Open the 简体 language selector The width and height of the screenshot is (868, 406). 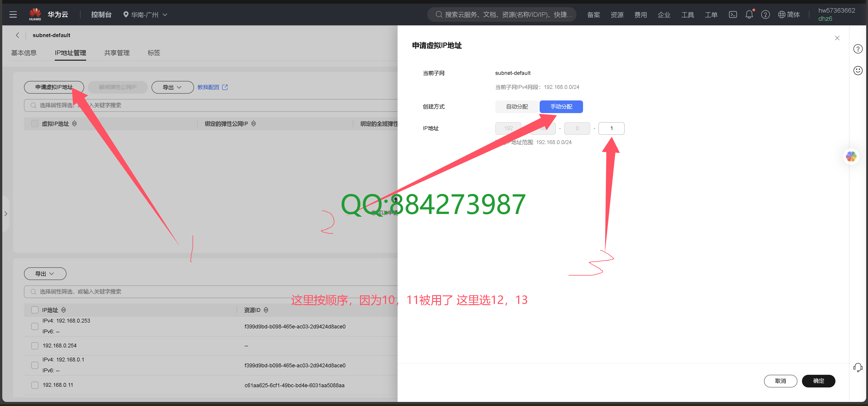(789, 14)
